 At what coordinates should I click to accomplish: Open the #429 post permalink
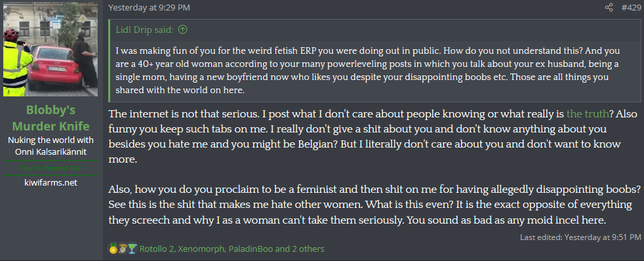[631, 7]
